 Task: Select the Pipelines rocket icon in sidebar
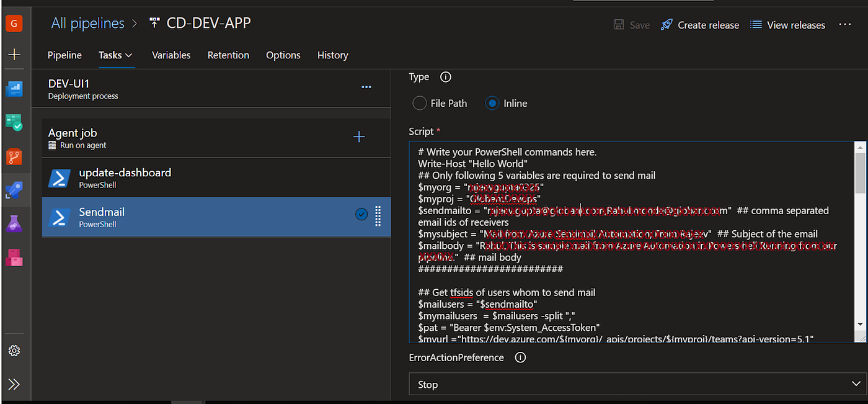point(14,190)
